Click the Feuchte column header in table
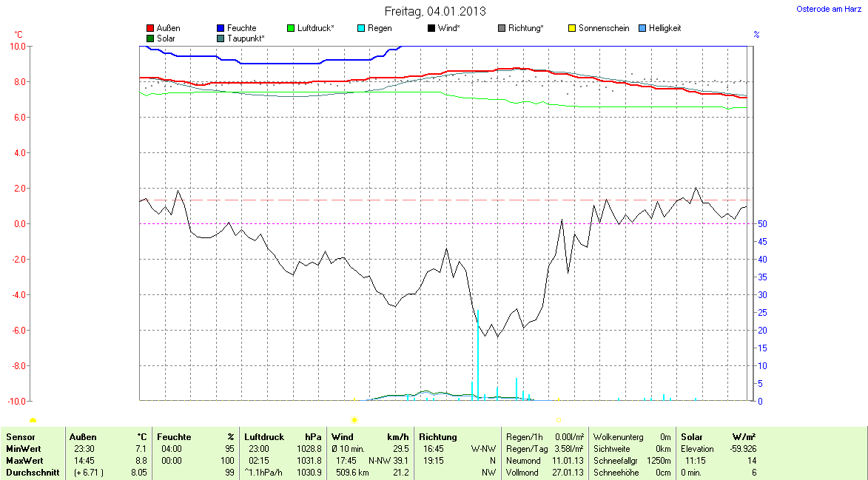This screenshot has height=480, width=868. point(174,437)
